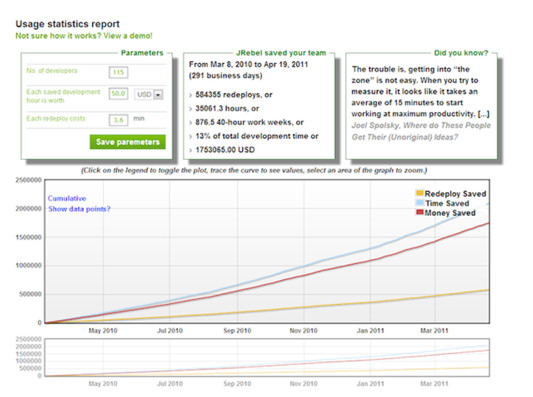Click the currency dropdown arrow button
The image size is (533, 397).
[158, 94]
